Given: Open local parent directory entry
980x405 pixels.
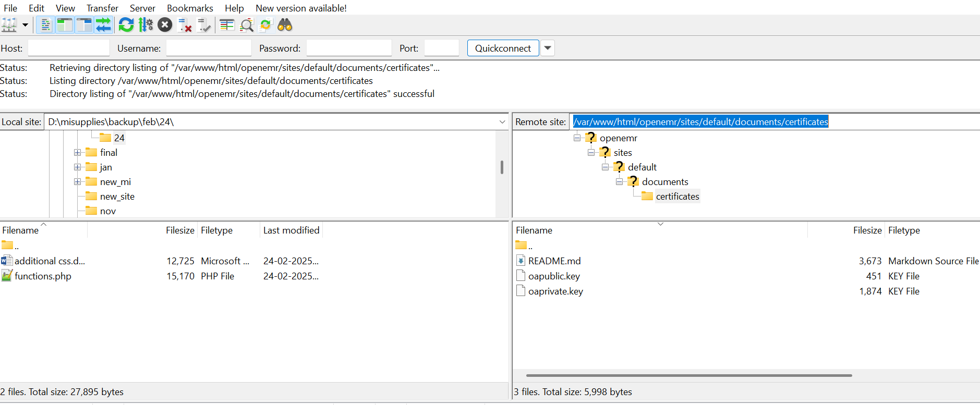Looking at the screenshot, I should click(x=10, y=246).
